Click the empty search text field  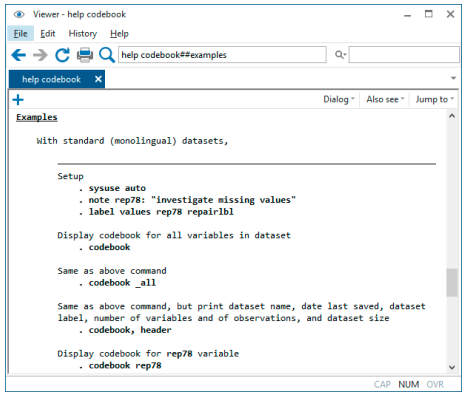point(404,55)
